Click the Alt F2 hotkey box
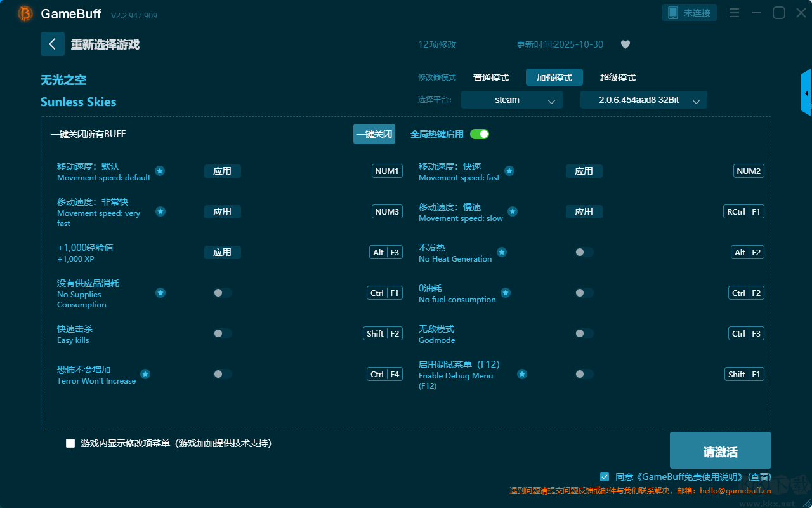 pyautogui.click(x=748, y=252)
